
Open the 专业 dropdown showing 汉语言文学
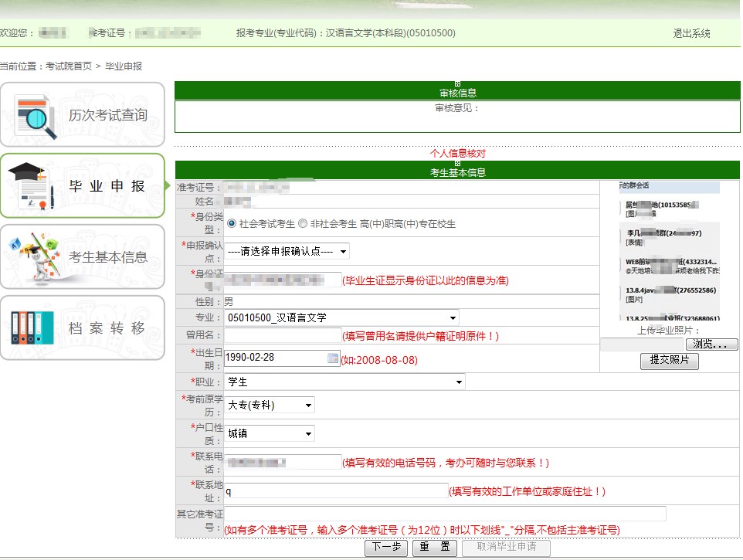pyautogui.click(x=341, y=317)
